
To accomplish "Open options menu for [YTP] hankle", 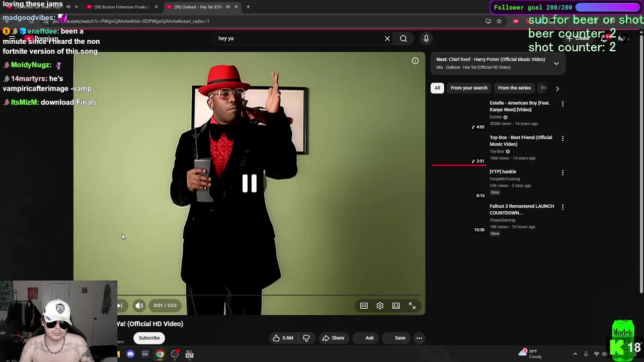I will [x=562, y=172].
